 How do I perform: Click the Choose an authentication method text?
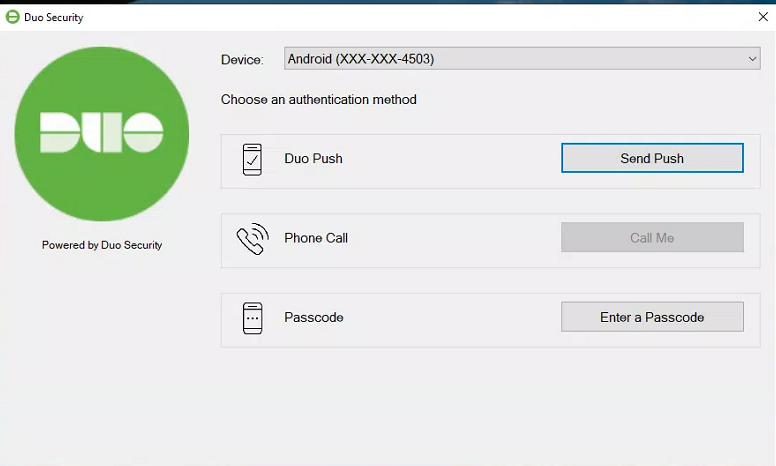click(x=319, y=99)
